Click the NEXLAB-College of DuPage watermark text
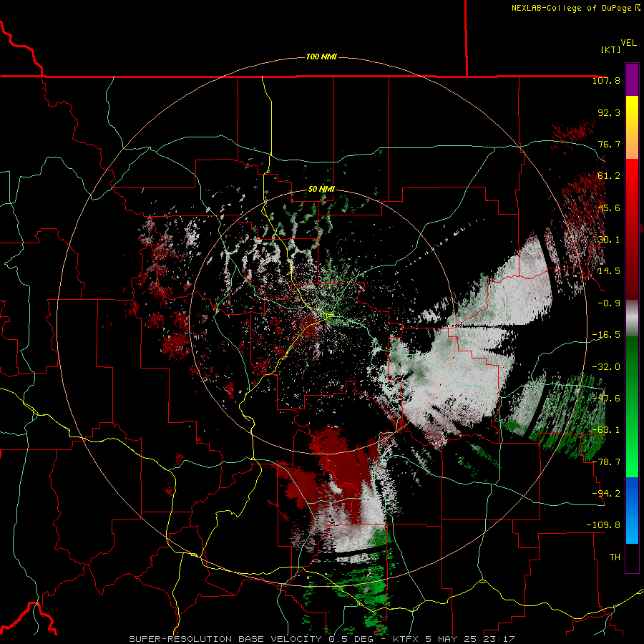The width and height of the screenshot is (644, 644). 575,8
